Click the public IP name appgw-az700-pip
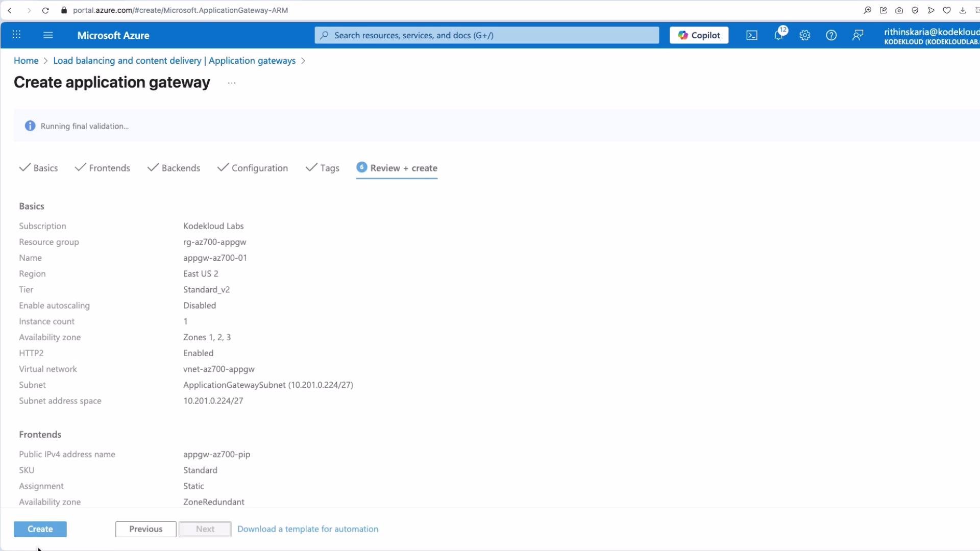980x551 pixels. point(217,454)
